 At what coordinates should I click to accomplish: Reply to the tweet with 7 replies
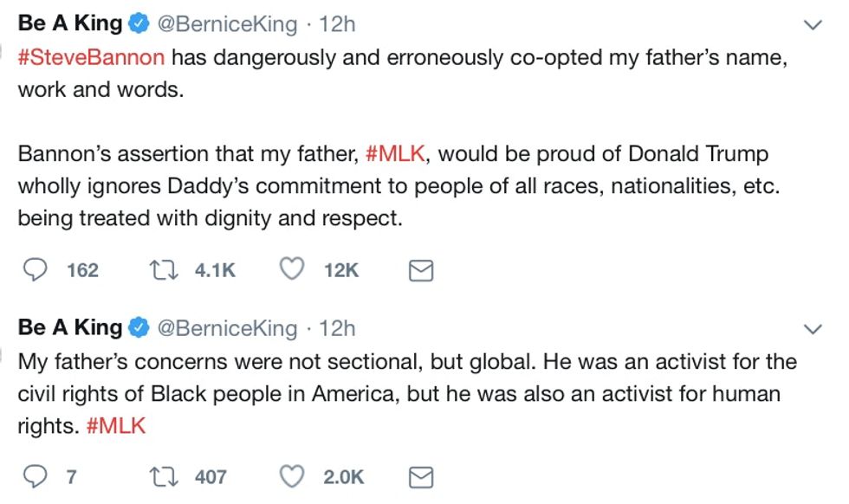pos(34,476)
